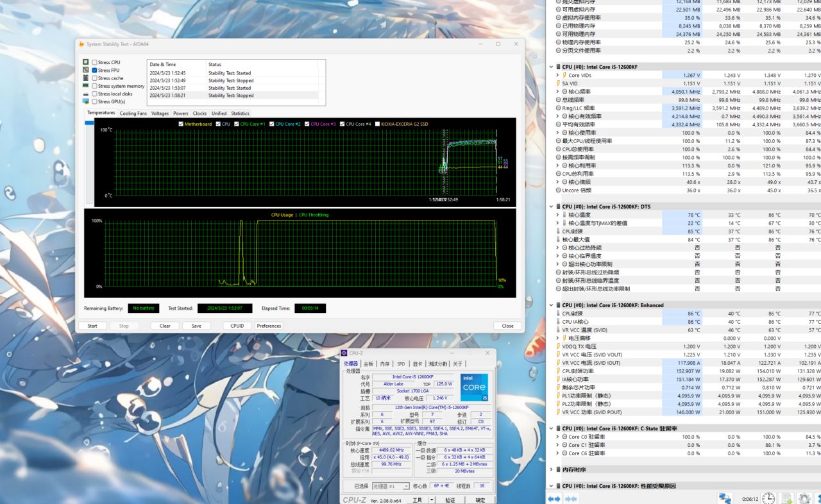Image resolution: width=821 pixels, height=504 pixels.
Task: Click the log file icon in HWiNFO toolbar
Action: pyautogui.click(x=787, y=498)
